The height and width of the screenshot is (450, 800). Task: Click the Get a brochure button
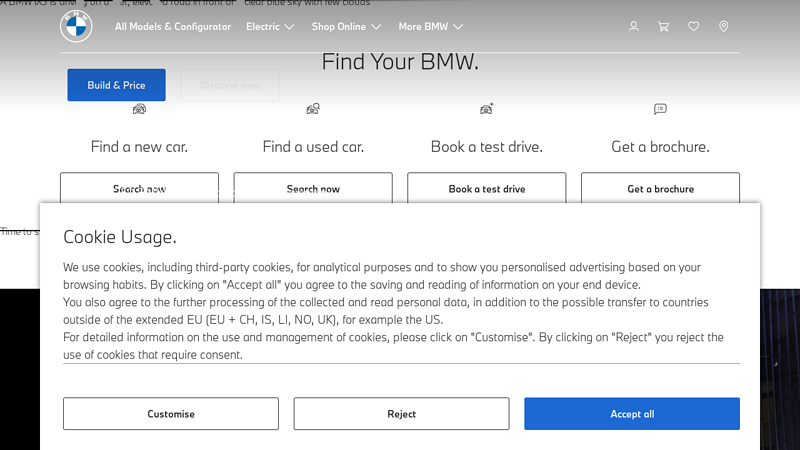660,188
